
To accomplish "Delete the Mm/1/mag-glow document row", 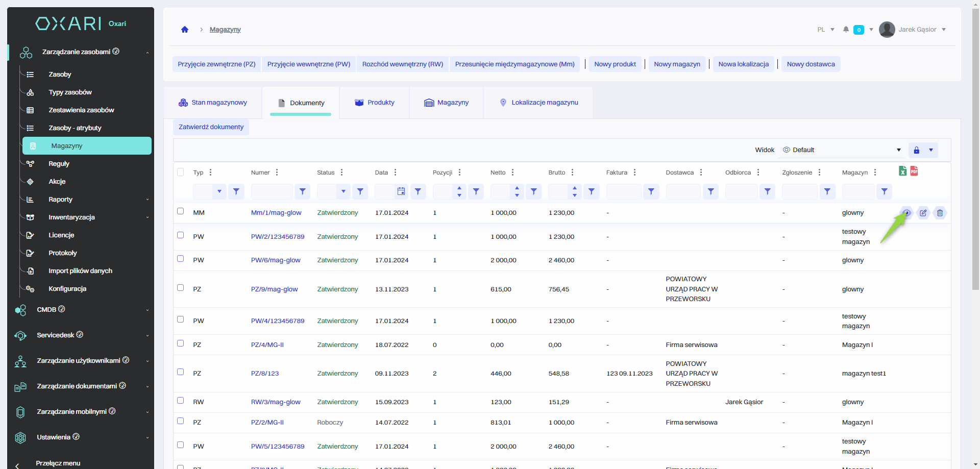I will [940, 213].
